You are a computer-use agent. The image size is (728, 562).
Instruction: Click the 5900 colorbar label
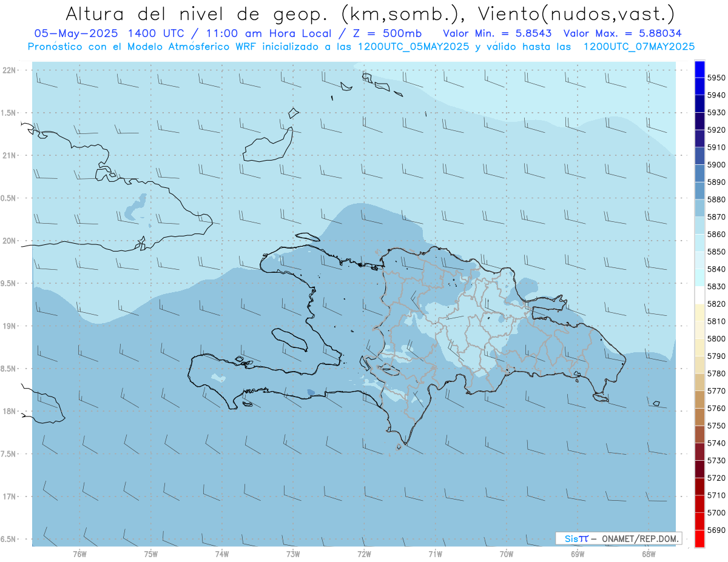point(716,164)
